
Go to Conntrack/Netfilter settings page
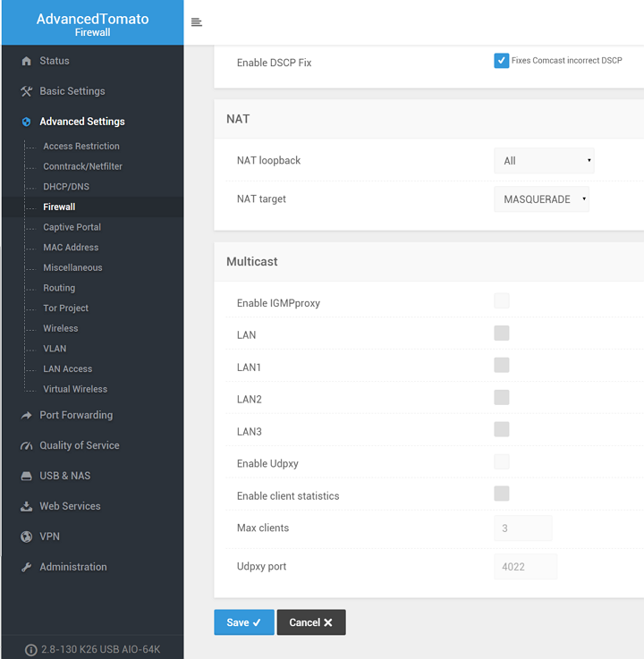(82, 166)
